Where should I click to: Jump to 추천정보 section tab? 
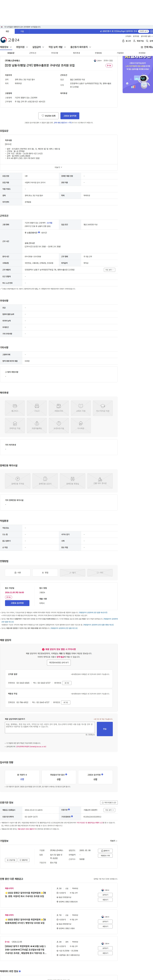pyautogui.click(x=142, y=53)
